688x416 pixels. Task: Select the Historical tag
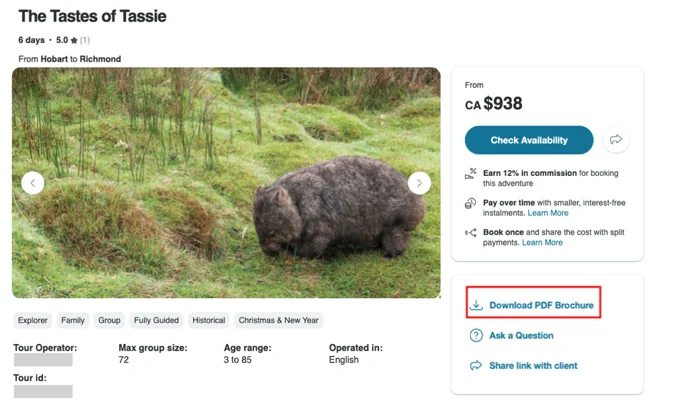coord(209,320)
